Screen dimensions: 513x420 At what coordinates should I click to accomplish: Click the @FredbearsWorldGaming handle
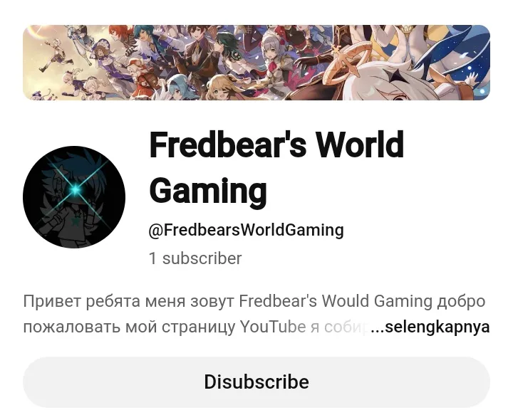246,230
